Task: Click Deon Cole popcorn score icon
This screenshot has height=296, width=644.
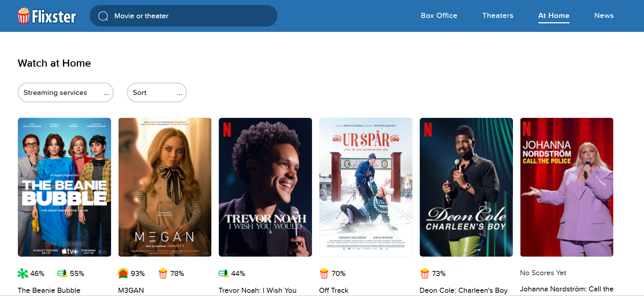Action: (x=425, y=273)
